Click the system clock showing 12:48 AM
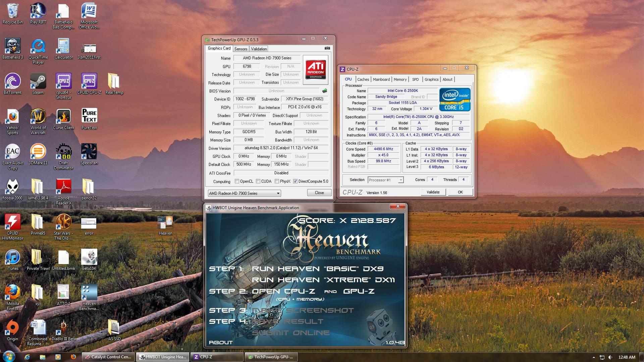644x362 pixels. (627, 357)
